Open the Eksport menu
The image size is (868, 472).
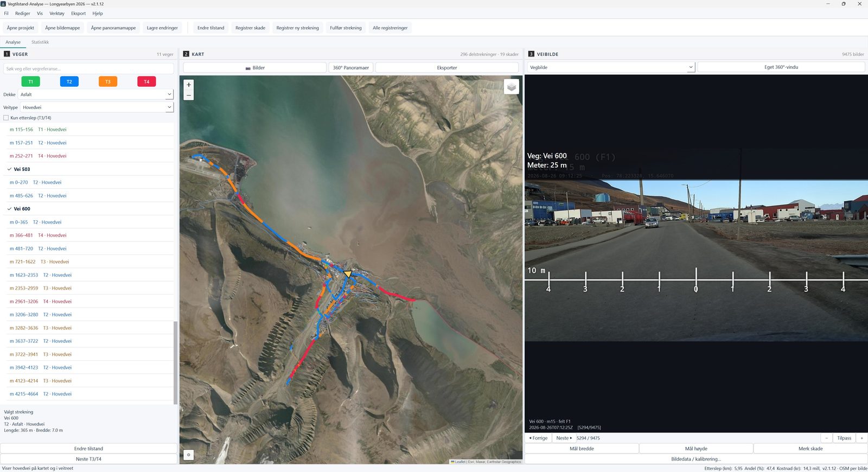pos(79,14)
